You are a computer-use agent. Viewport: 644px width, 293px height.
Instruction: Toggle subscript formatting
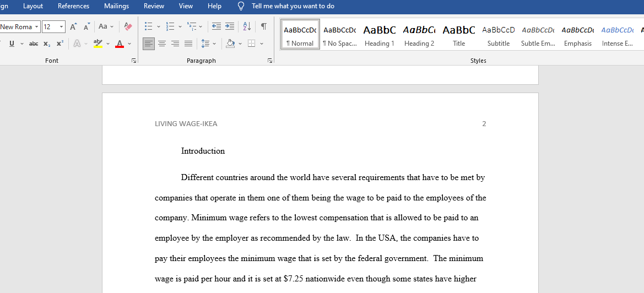47,44
